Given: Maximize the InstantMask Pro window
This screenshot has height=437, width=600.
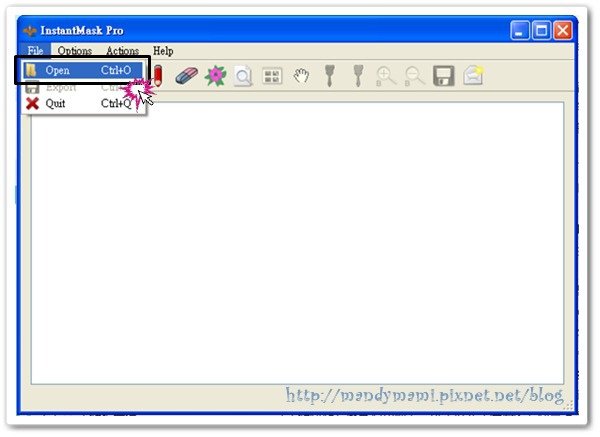Looking at the screenshot, I should point(541,31).
